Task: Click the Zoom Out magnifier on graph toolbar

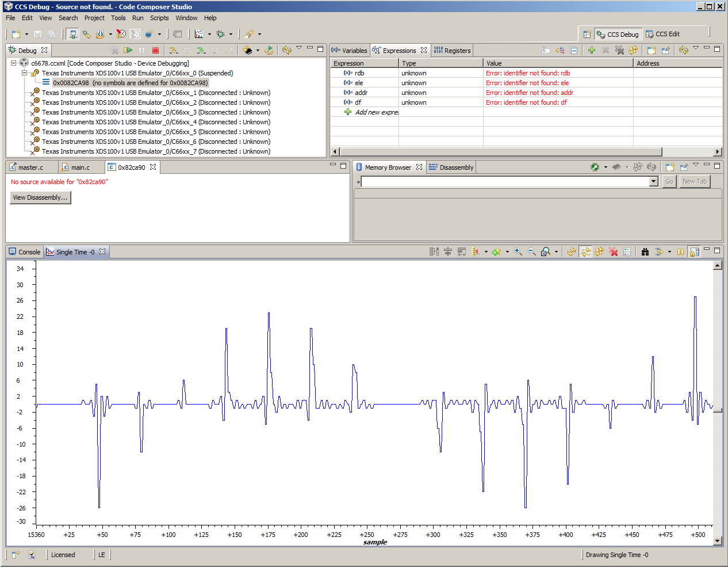Action: [x=532, y=252]
